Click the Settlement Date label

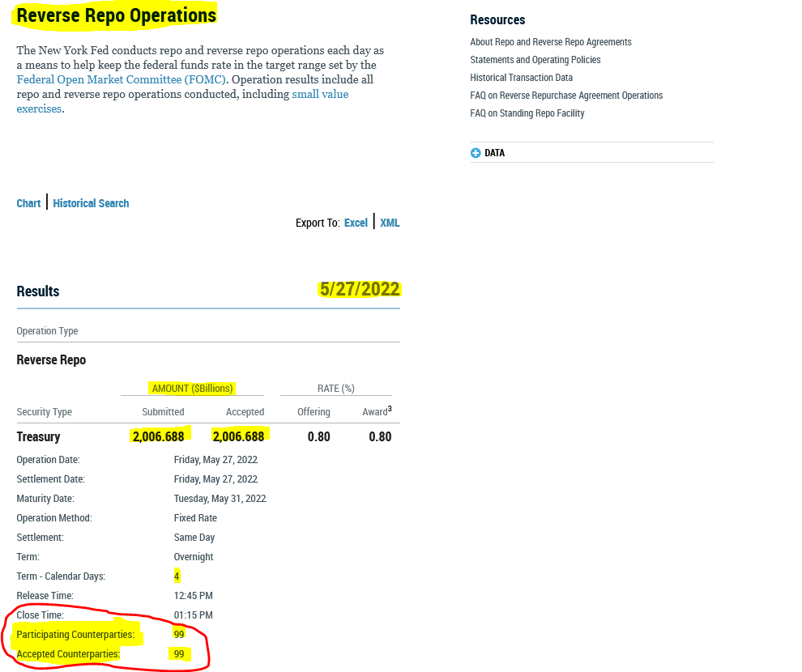click(x=51, y=479)
